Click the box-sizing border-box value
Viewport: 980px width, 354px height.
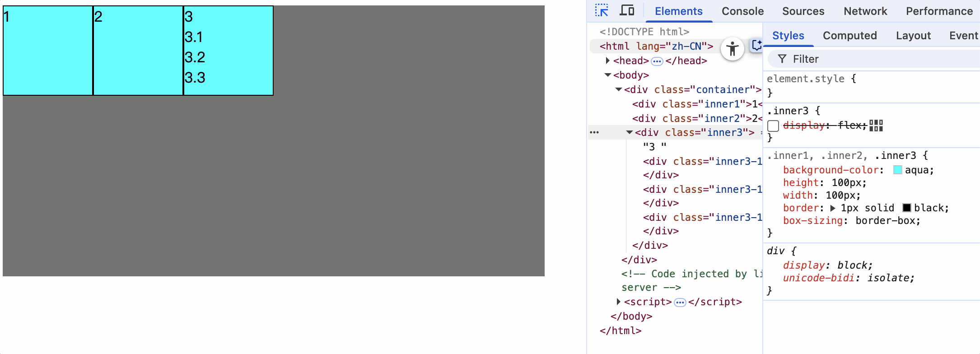[884, 221]
